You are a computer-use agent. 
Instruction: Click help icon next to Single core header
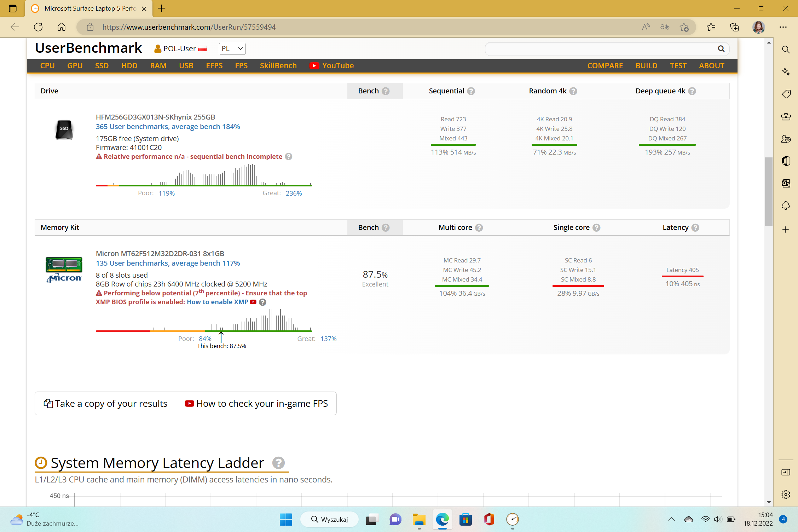click(596, 228)
